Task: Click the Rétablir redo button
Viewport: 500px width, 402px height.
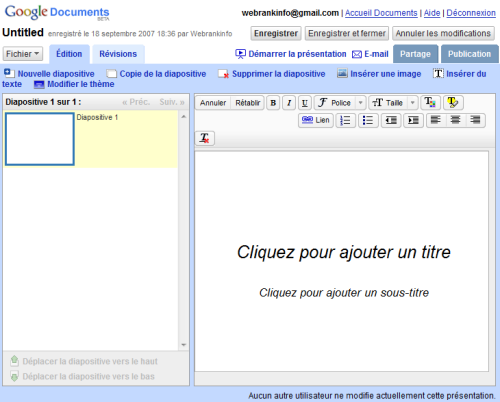Action: point(247,103)
